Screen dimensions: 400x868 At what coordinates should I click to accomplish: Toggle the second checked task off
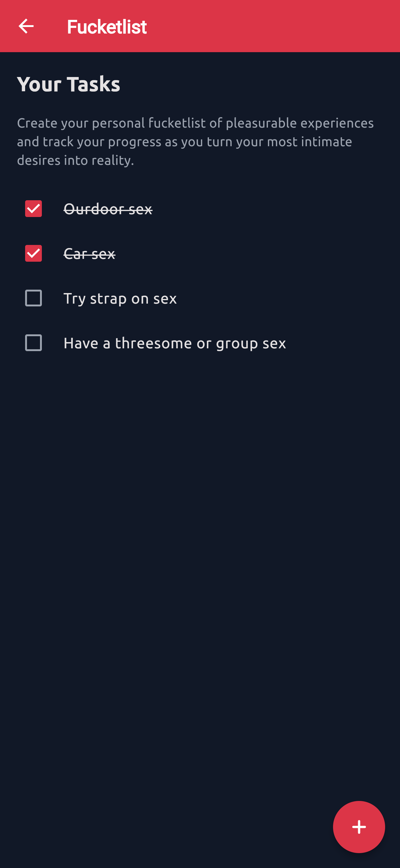pyautogui.click(x=33, y=254)
